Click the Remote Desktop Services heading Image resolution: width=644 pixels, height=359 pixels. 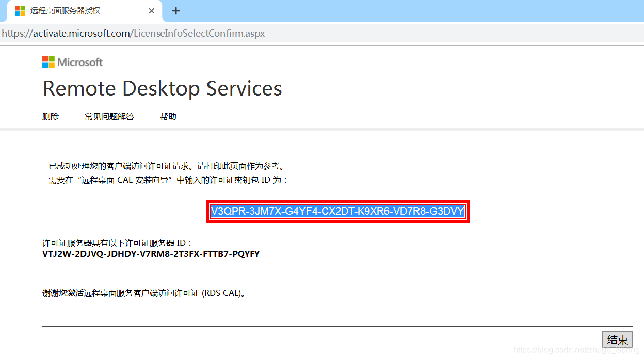tap(163, 88)
